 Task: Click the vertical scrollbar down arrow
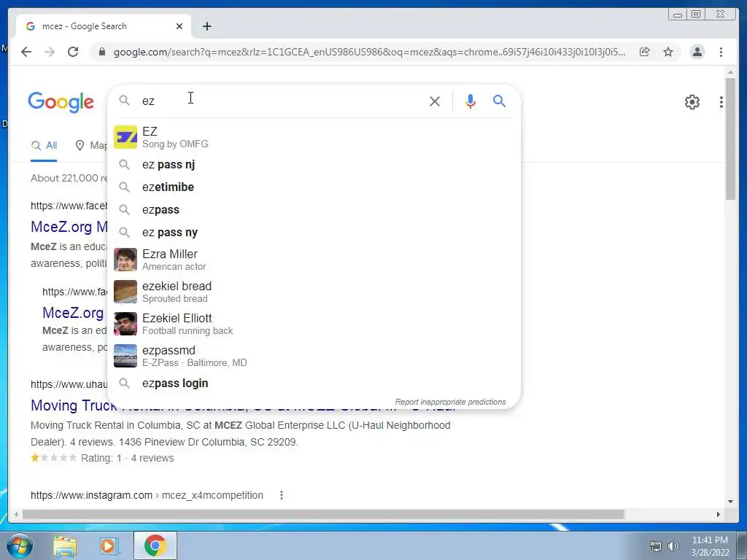pos(730,502)
